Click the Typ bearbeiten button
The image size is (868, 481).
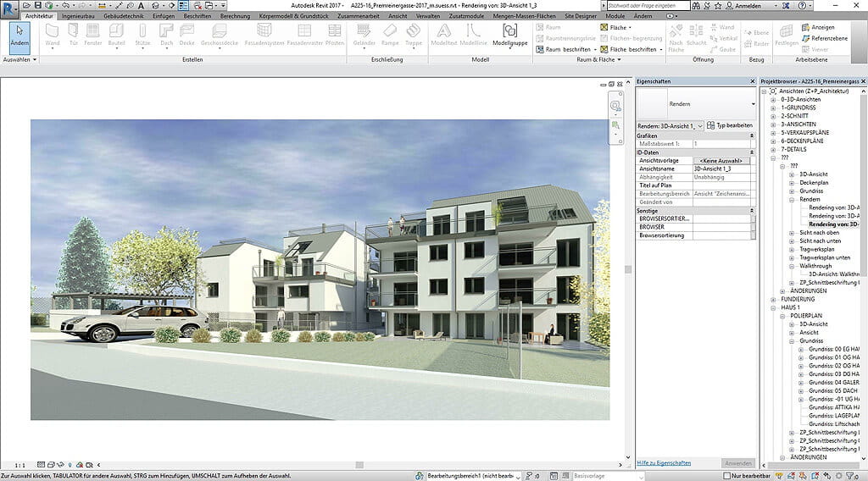tap(729, 125)
